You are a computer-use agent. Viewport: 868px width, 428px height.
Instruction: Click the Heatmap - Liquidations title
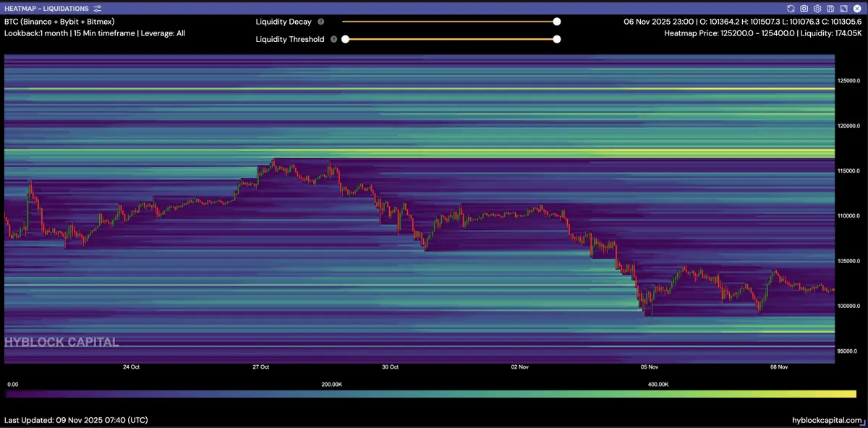(46, 9)
